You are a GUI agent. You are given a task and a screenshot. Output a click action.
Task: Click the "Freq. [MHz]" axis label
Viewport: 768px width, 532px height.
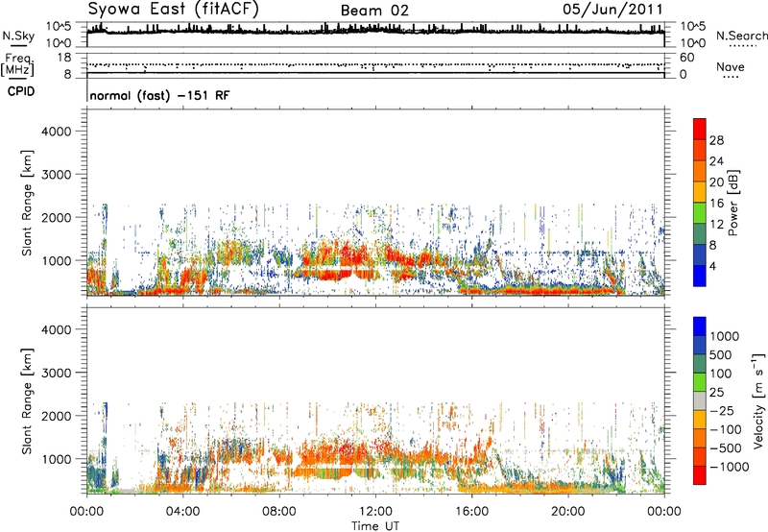click(17, 64)
